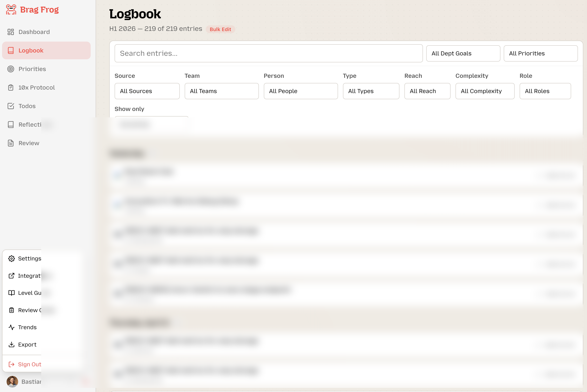Click the Search entries input field

tap(269, 54)
